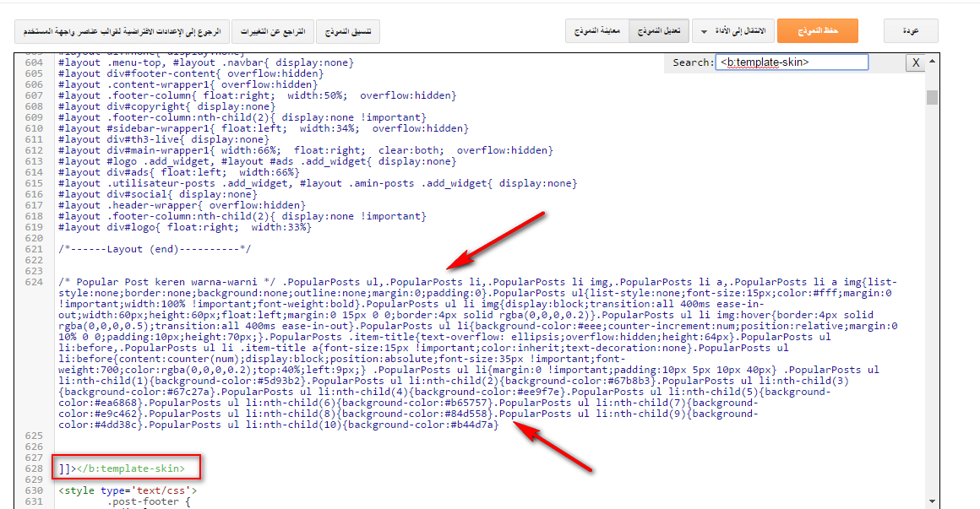Click line number 628 in the gutter
The image size is (980, 509).
(34, 468)
